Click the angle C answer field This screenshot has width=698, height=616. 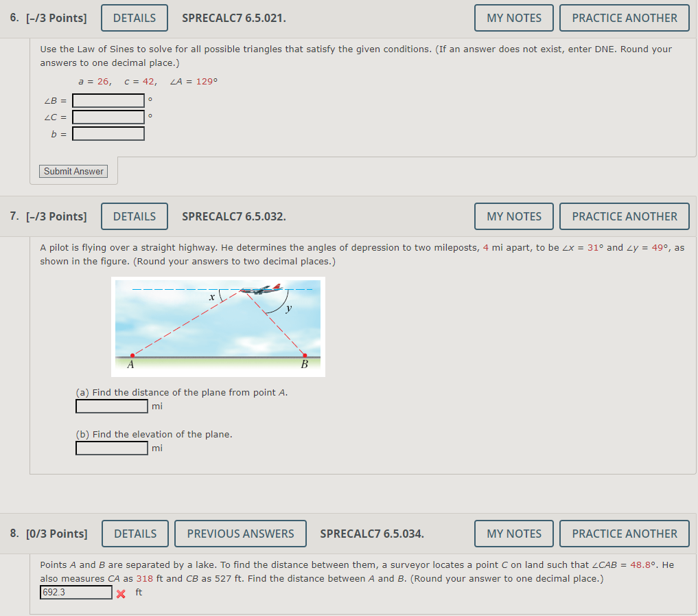point(108,117)
